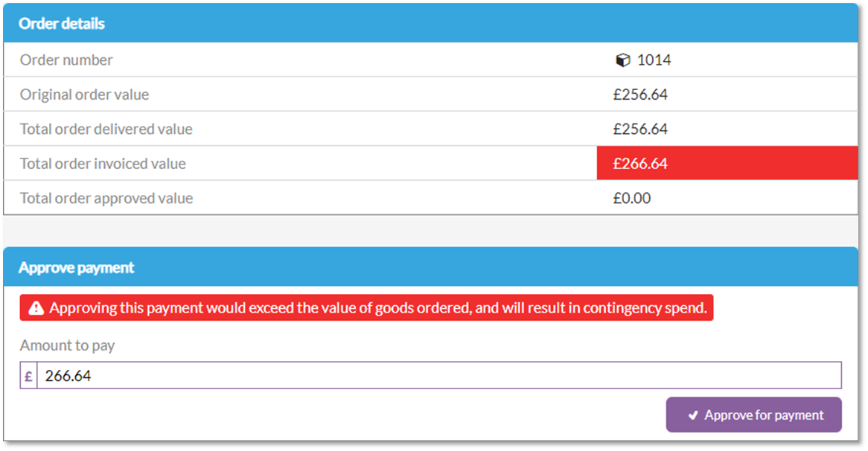Click the Total order invoiced value label
This screenshot has width=868, height=451.
[x=103, y=163]
